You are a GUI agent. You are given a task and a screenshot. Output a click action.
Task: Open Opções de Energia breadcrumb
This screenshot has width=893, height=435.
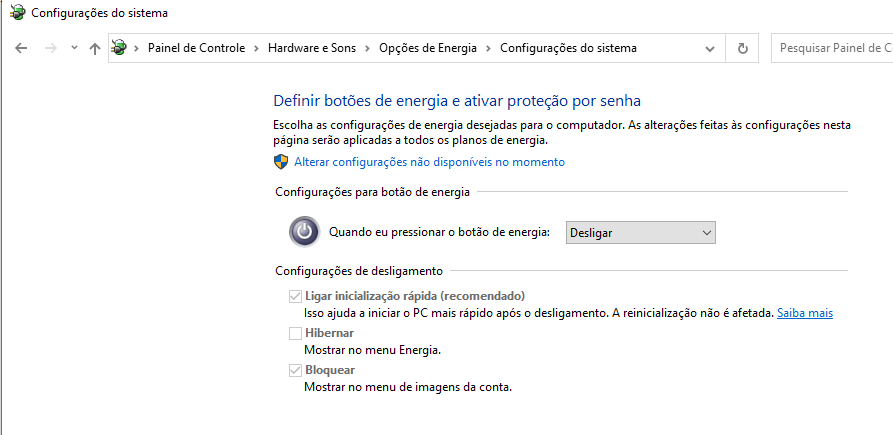pyautogui.click(x=428, y=48)
